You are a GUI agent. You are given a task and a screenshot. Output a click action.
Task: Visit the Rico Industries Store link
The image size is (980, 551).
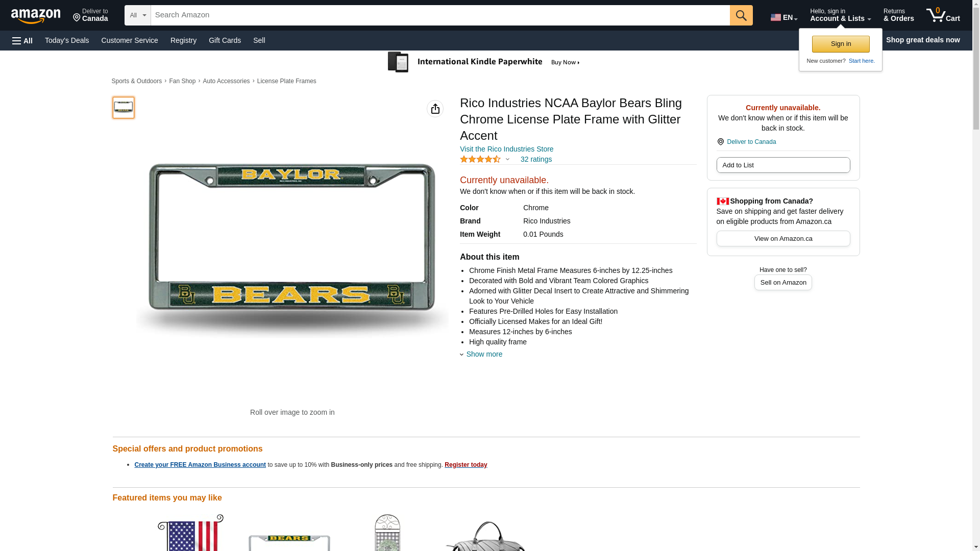click(506, 149)
